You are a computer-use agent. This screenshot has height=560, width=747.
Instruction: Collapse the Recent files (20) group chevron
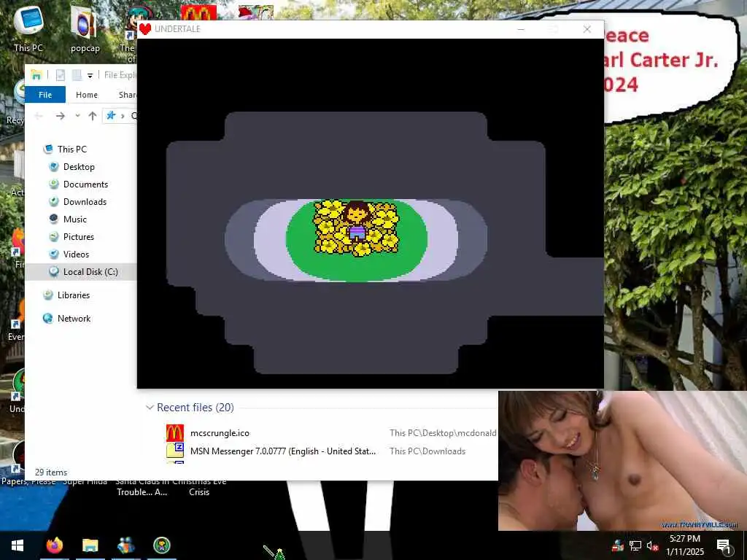[150, 408]
